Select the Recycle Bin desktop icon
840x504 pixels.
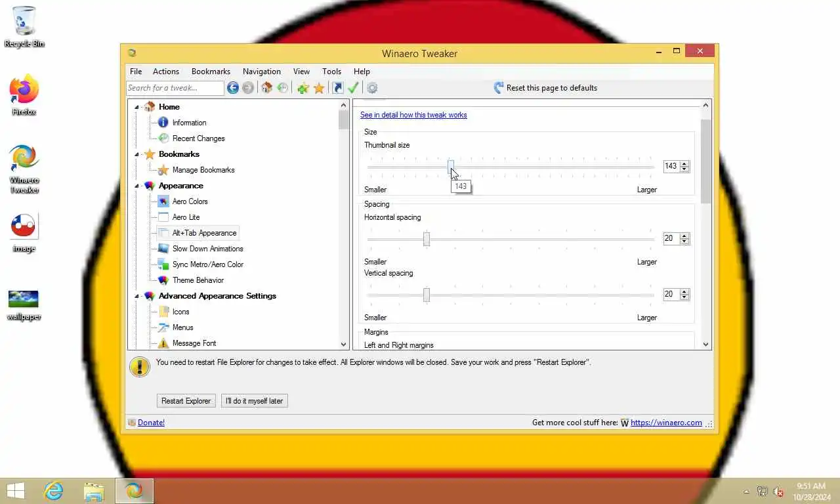coord(24,27)
